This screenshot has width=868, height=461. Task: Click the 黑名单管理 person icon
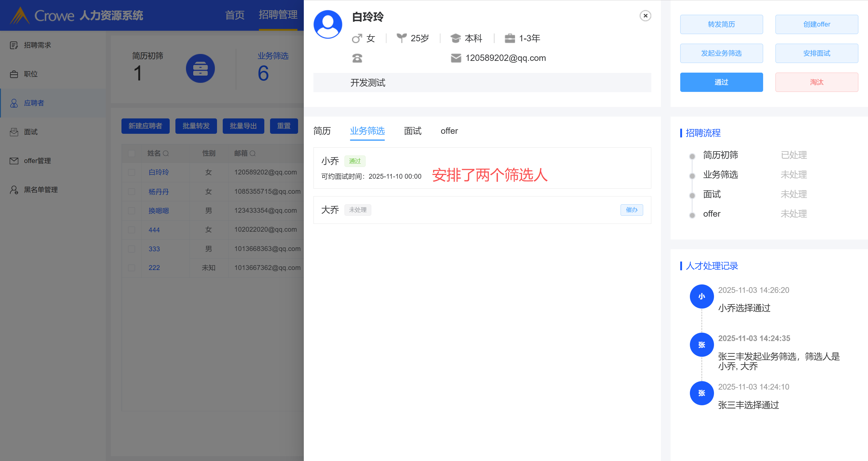[x=14, y=190]
